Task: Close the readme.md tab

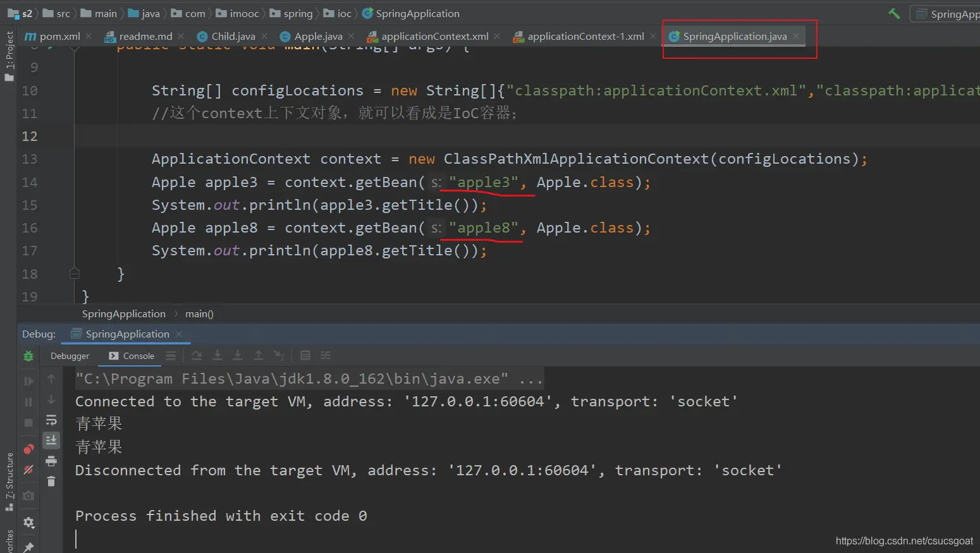Action: (x=181, y=37)
